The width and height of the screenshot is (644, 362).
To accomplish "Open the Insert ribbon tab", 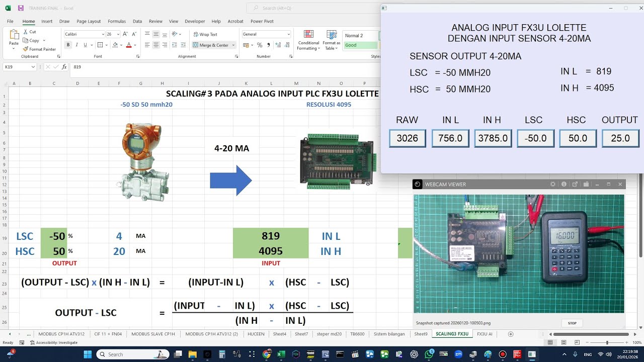I will coord(47,22).
